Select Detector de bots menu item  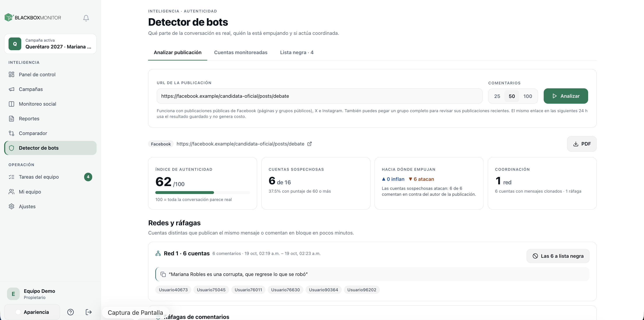pyautogui.click(x=50, y=148)
